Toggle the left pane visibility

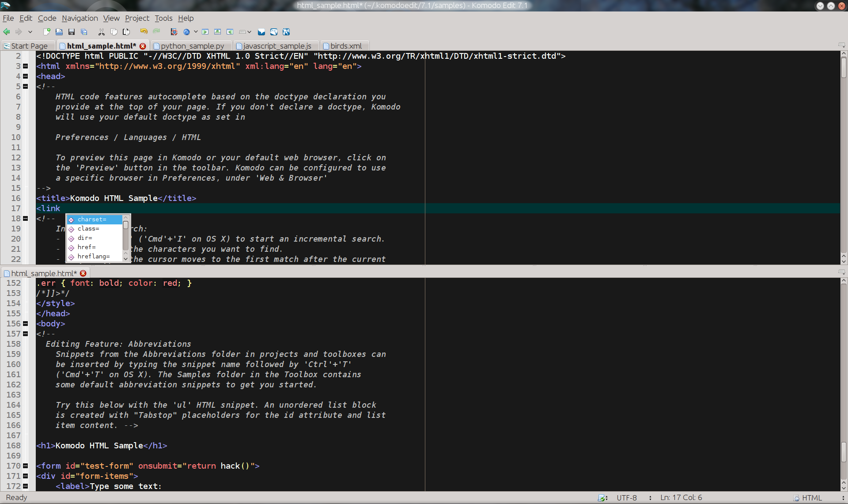point(205,32)
